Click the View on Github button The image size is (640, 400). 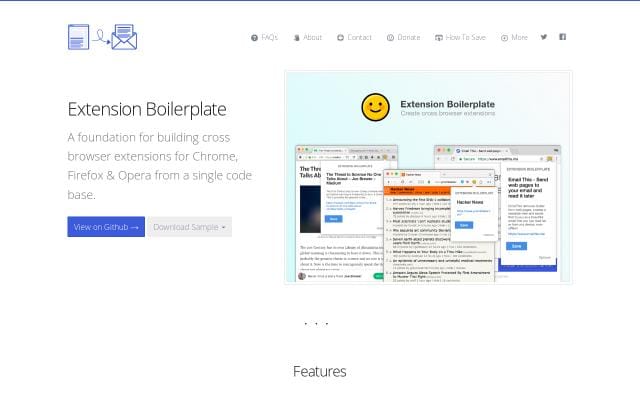point(106,227)
